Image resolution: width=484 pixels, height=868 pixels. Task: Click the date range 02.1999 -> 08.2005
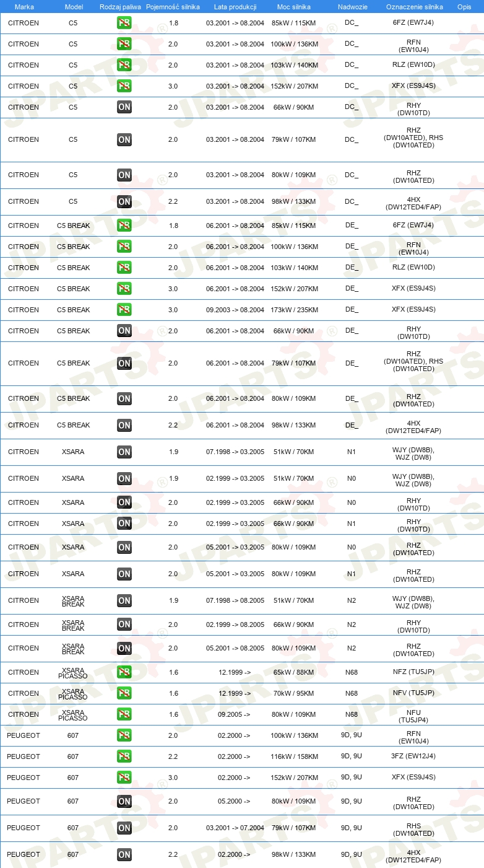235,625
